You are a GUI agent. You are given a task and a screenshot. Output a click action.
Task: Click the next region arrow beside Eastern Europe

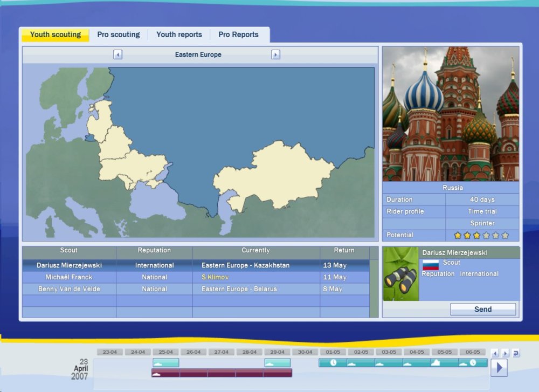click(275, 54)
